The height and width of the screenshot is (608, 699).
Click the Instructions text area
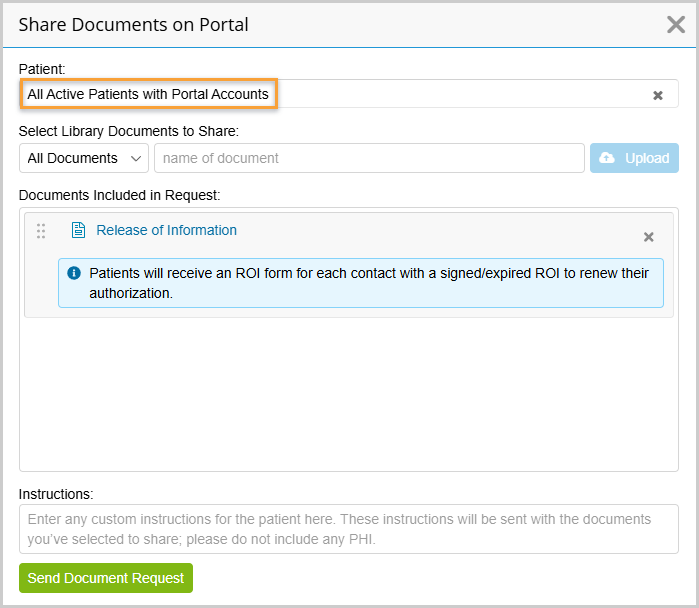tap(349, 529)
